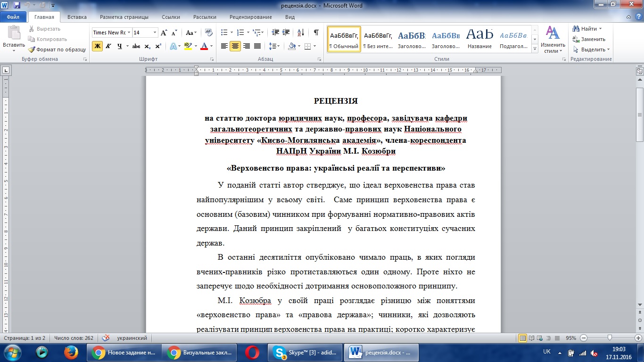Screen dimensions: 644x362
Task: Click the Изменить стили button
Action: point(553,39)
